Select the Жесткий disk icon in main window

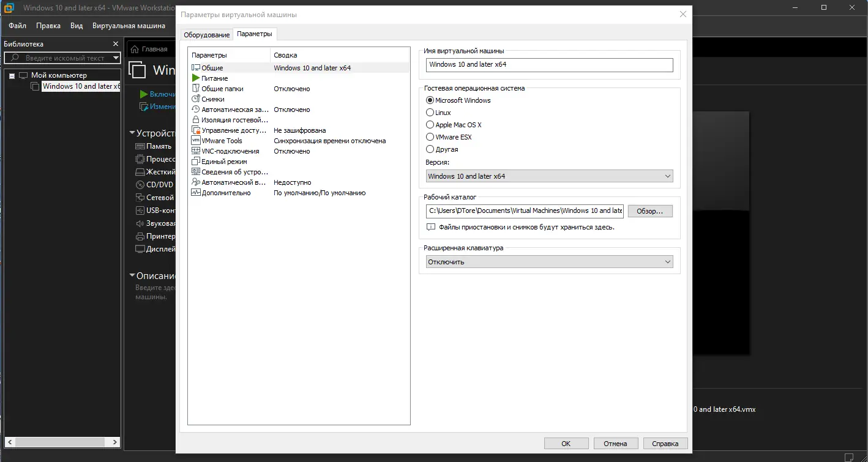[140, 172]
